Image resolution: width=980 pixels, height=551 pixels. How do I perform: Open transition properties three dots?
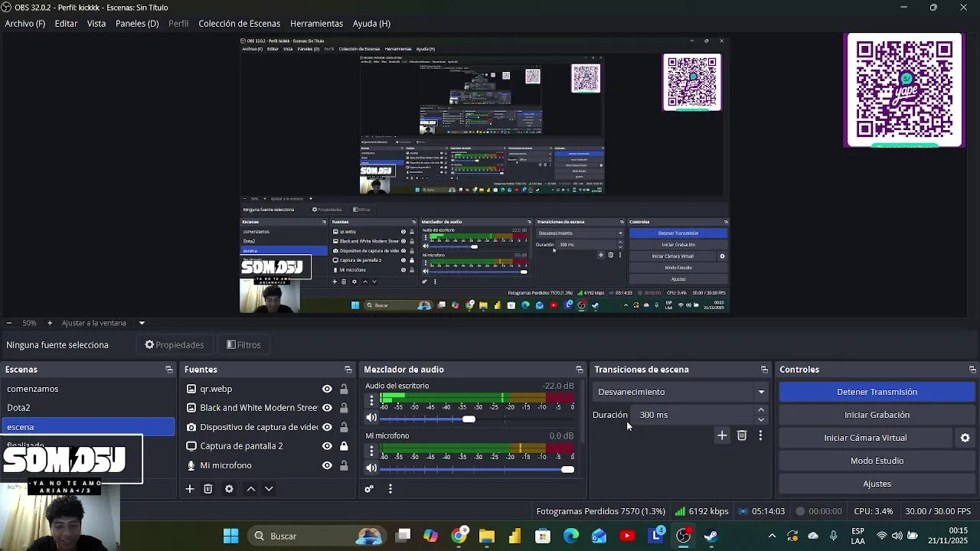click(760, 435)
